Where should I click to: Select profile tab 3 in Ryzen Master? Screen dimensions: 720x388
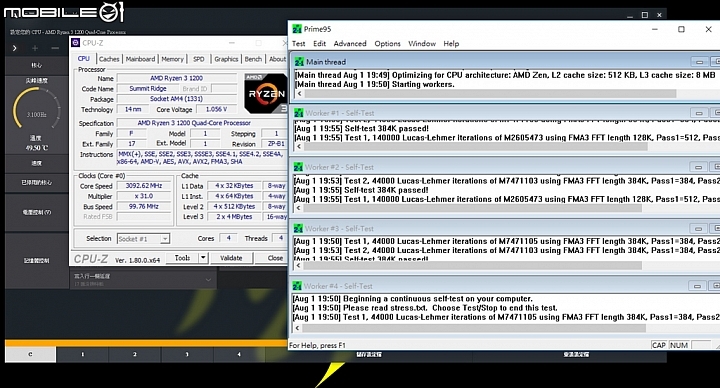[186, 354]
